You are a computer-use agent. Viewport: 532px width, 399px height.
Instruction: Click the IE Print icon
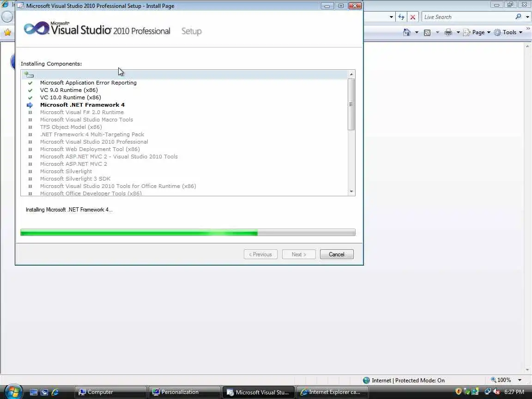[448, 33]
